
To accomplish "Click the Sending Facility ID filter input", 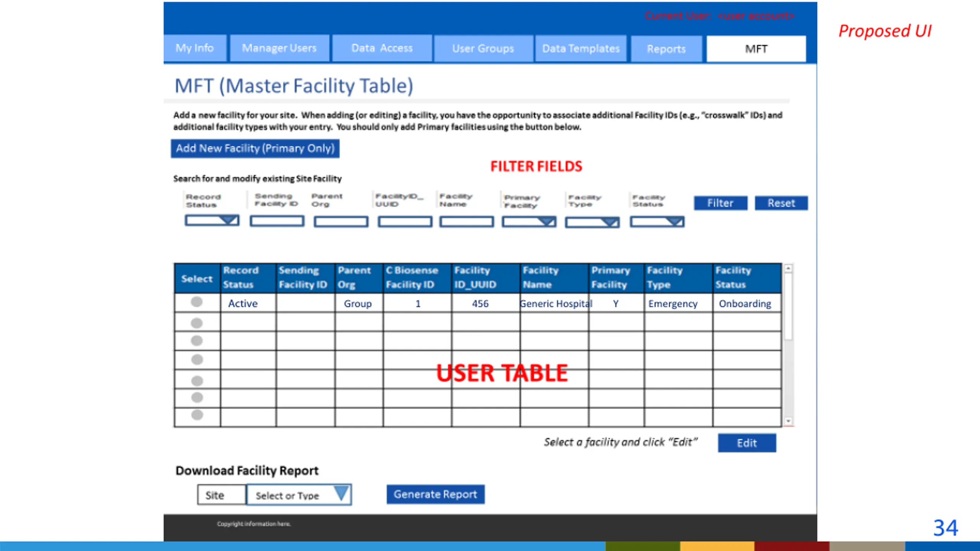I will coord(277,221).
